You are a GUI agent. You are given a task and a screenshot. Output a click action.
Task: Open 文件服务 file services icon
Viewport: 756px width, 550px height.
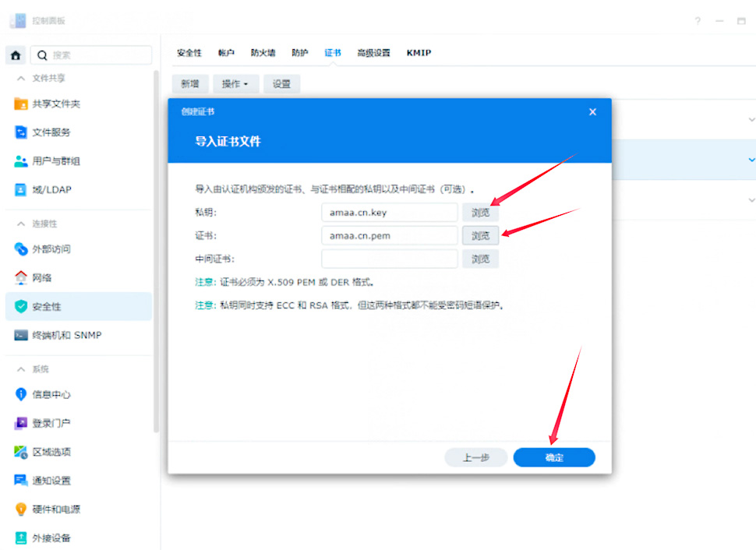tap(21, 132)
